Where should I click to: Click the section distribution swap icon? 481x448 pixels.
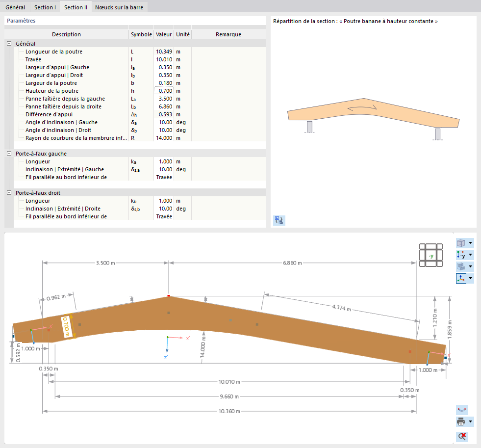pyautogui.click(x=279, y=220)
